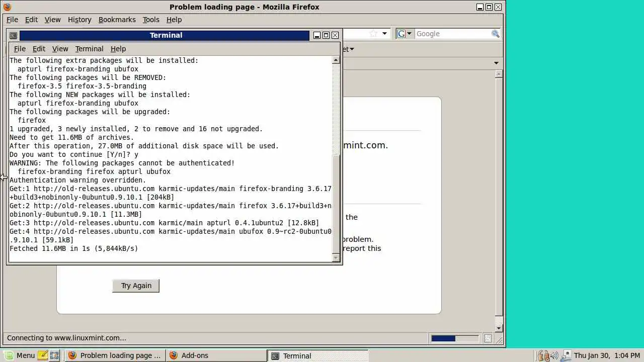Image resolution: width=644 pixels, height=362 pixels.
Task: Click into the Google search field
Action: [x=452, y=34]
